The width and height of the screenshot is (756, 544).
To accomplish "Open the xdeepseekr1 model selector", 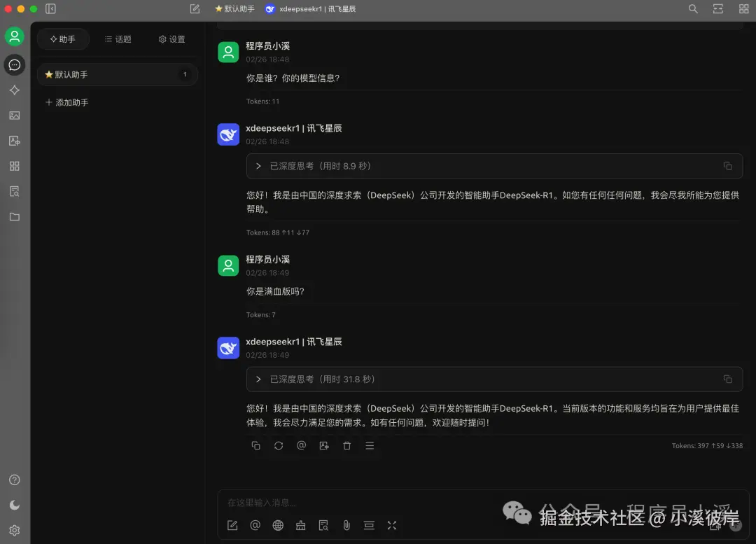I will coord(311,8).
